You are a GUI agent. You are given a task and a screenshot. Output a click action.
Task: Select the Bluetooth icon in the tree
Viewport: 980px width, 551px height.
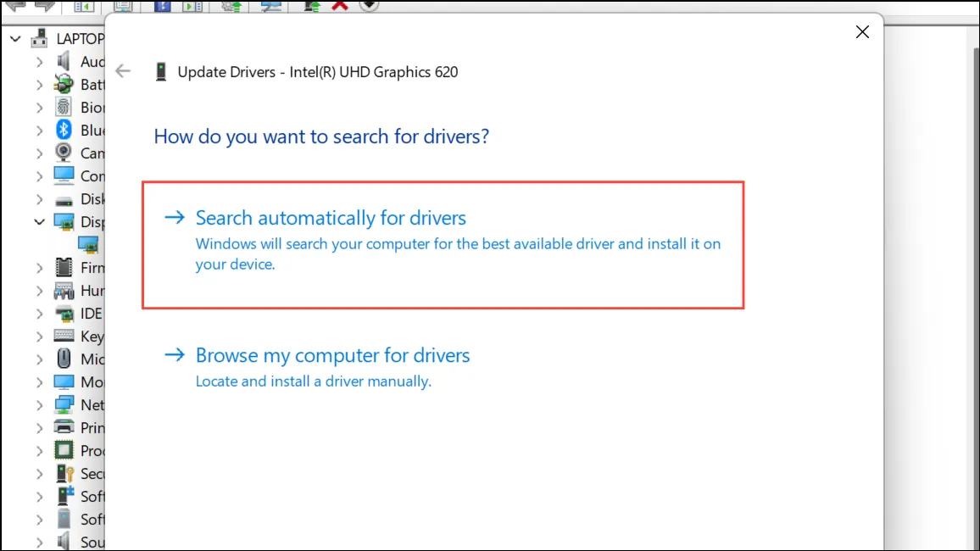point(63,130)
